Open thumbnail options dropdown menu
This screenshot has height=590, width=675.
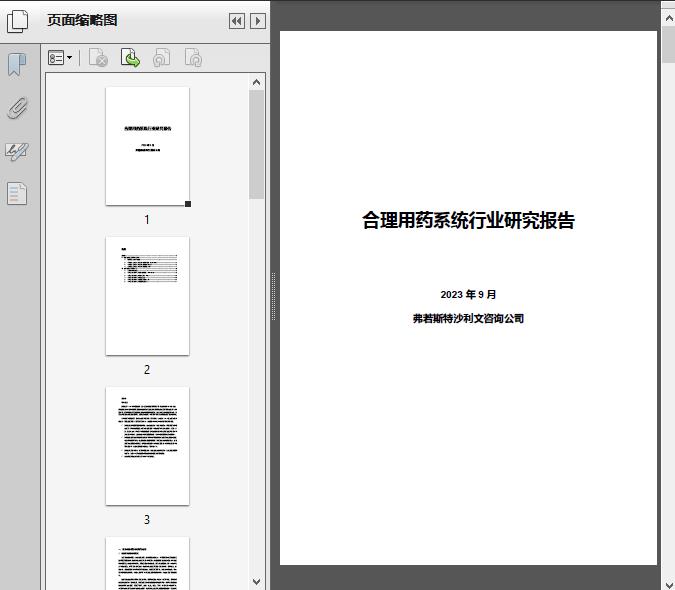(x=60, y=58)
